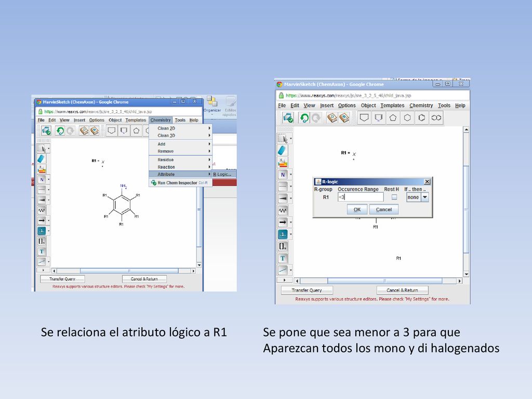This screenshot has height=399, width=532.
Task: Select the Reaction Arrow tool in right window
Action: (x=282, y=222)
